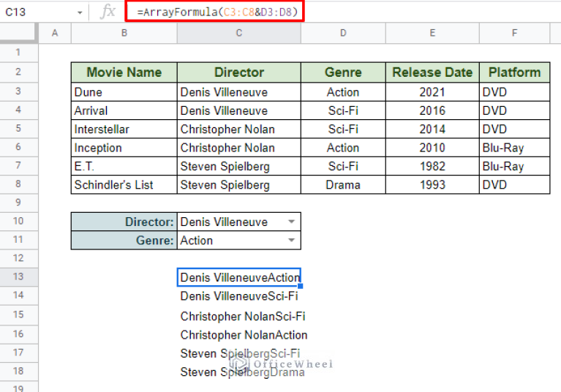Select the column C header
This screenshot has width=561, height=392.
point(238,34)
